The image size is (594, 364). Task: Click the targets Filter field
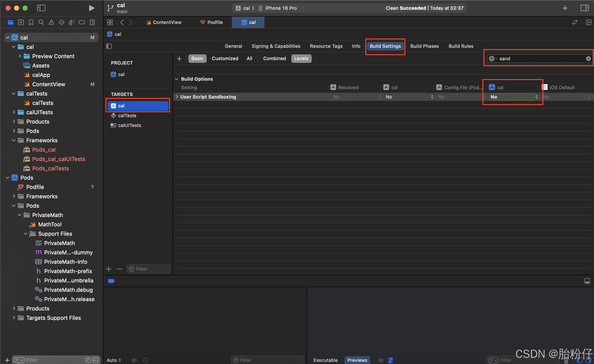click(x=148, y=269)
